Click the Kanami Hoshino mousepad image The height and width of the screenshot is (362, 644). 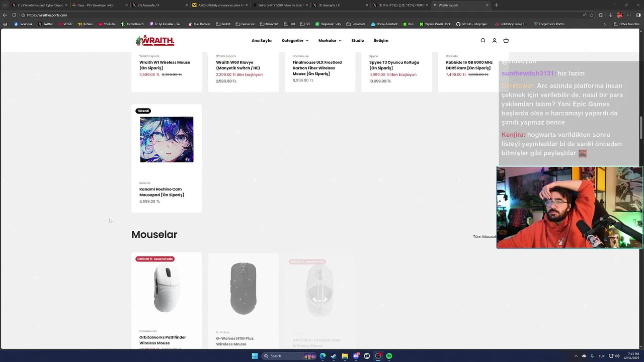click(167, 139)
